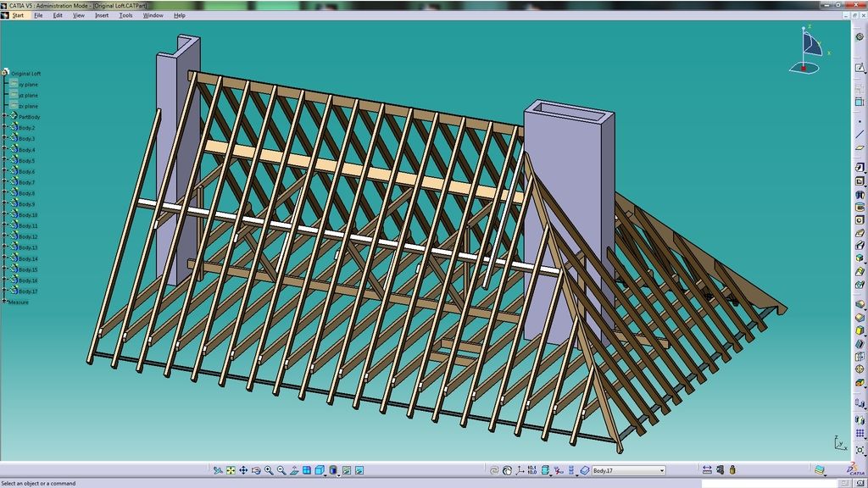
Task: Activate the Pan view tool
Action: (x=243, y=470)
